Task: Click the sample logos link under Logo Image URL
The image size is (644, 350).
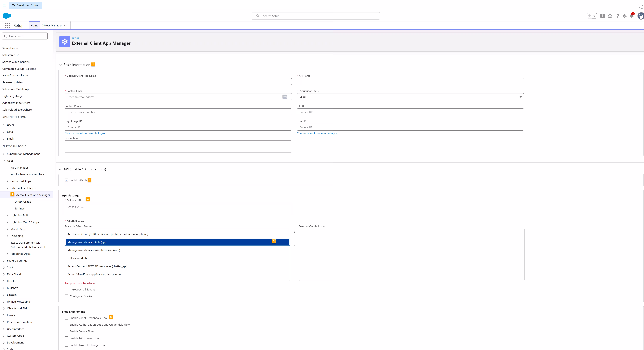Action: coord(85,133)
